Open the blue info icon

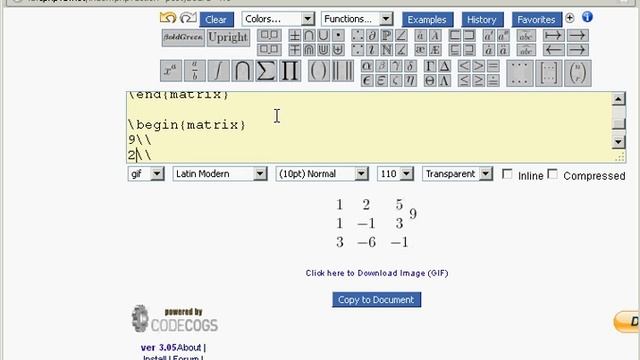(587, 17)
